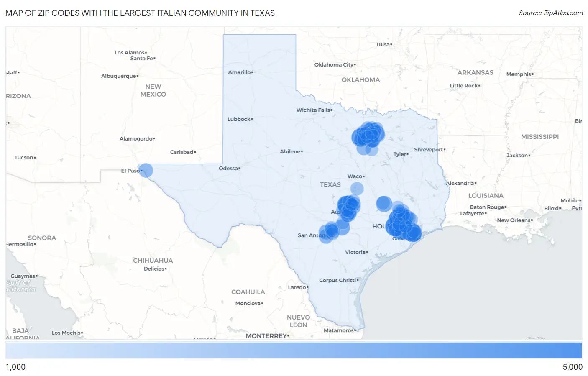
Task: Click the 5,000 legend maximum value
Action: [573, 367]
